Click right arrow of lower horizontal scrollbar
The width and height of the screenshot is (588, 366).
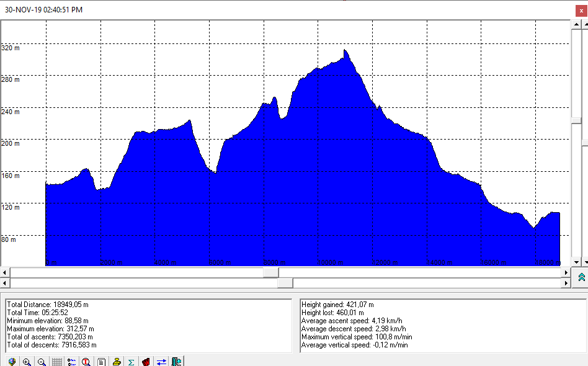(x=565, y=283)
